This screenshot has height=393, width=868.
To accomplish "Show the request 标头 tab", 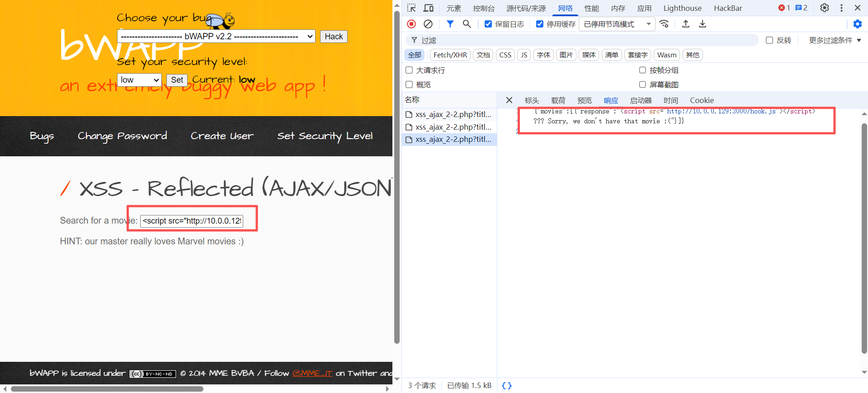I will [532, 100].
